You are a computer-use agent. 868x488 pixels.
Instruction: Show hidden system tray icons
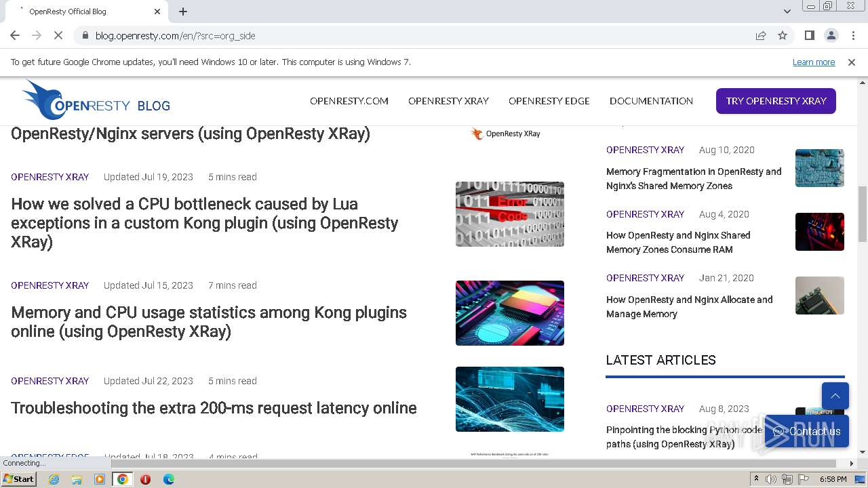(x=756, y=479)
